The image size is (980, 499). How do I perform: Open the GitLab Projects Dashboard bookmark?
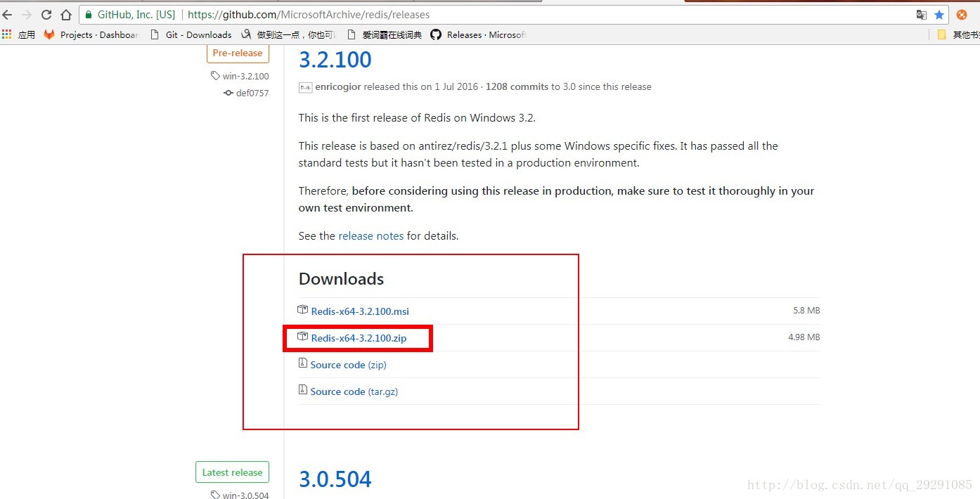click(x=91, y=34)
